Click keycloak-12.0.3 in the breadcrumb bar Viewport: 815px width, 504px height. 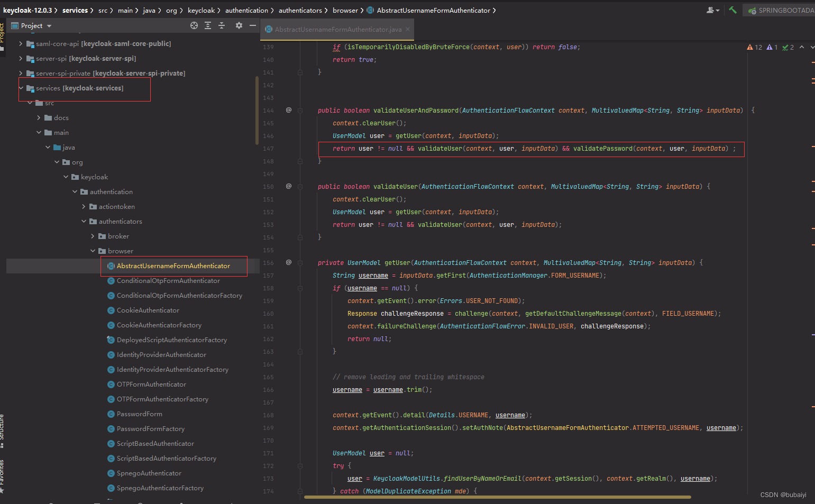click(28, 10)
